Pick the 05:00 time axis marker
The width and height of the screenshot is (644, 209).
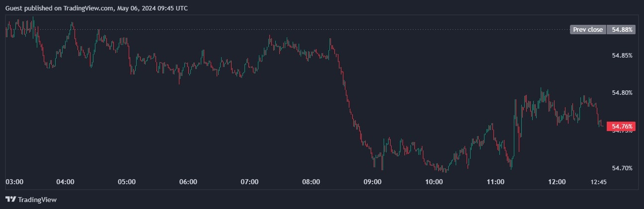[x=127, y=182]
